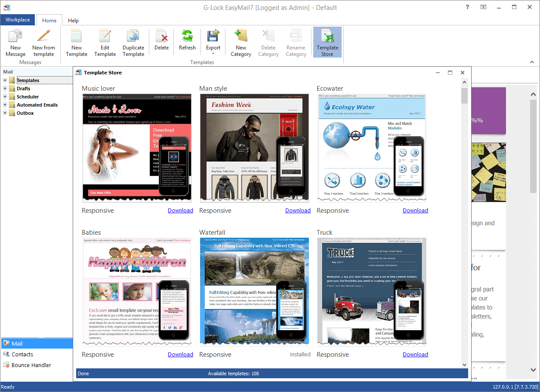Create a New Template
The image size is (540, 392).
point(77,43)
